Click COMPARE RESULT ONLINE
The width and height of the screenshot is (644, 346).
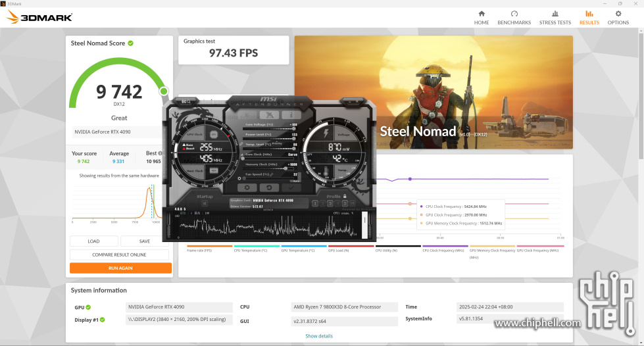(x=119, y=255)
